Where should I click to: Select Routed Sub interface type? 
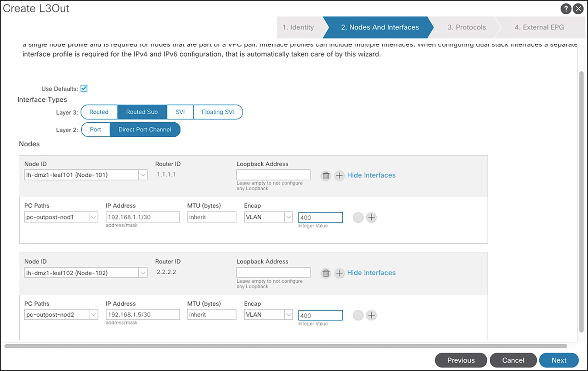142,112
